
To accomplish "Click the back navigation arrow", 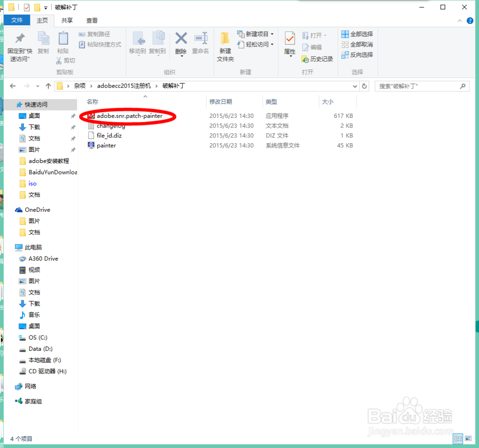I will 12,86.
